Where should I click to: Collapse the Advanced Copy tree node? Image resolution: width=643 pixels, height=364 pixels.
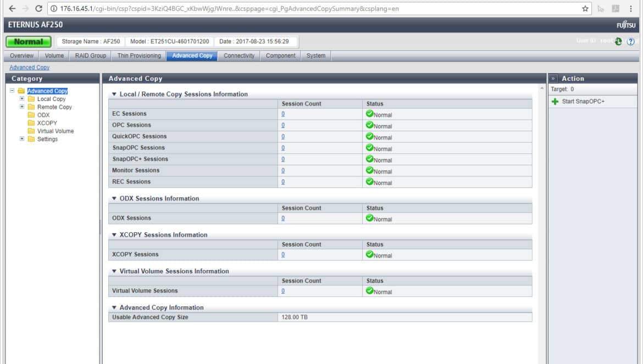click(x=12, y=91)
